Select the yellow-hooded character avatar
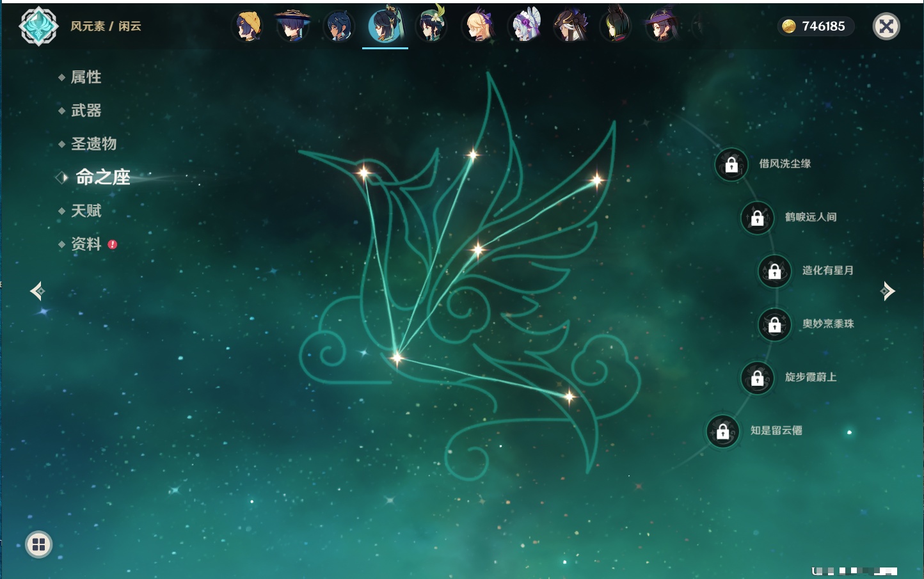Viewport: 924px width, 579px height. coord(248,26)
